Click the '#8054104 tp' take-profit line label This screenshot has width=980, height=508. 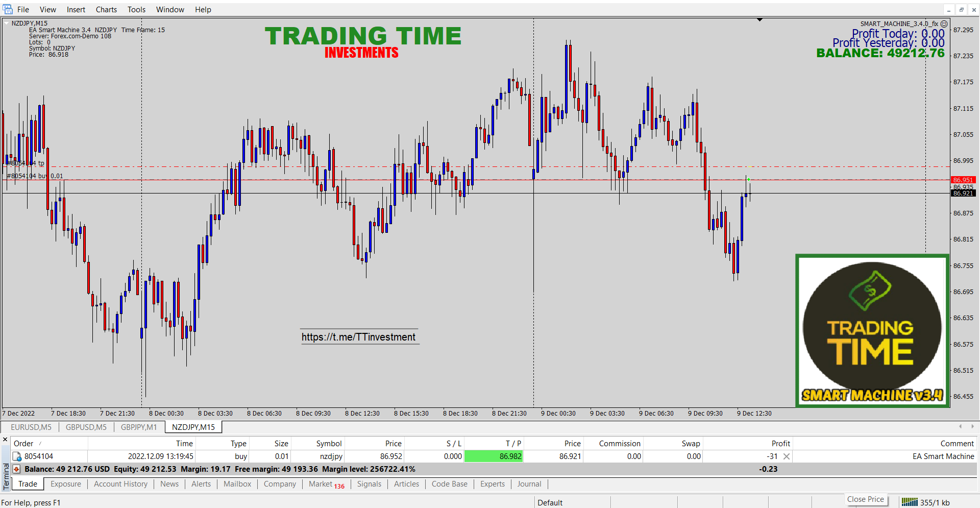pos(26,163)
